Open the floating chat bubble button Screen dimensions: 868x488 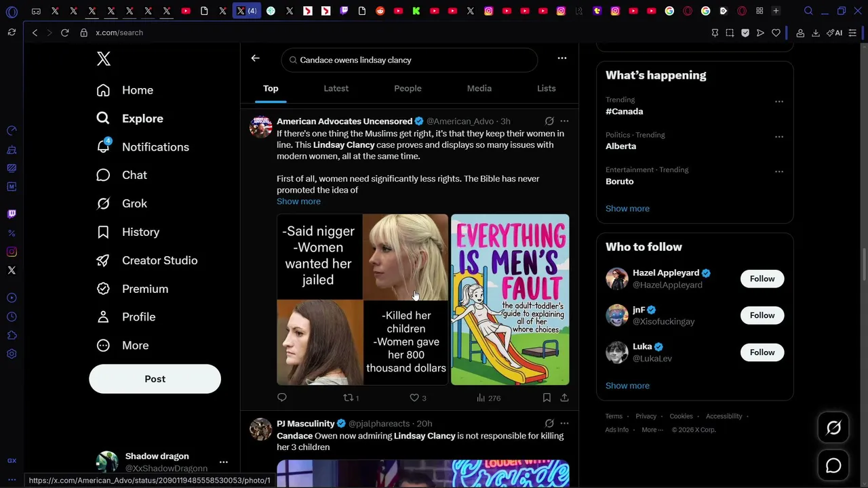(833, 466)
